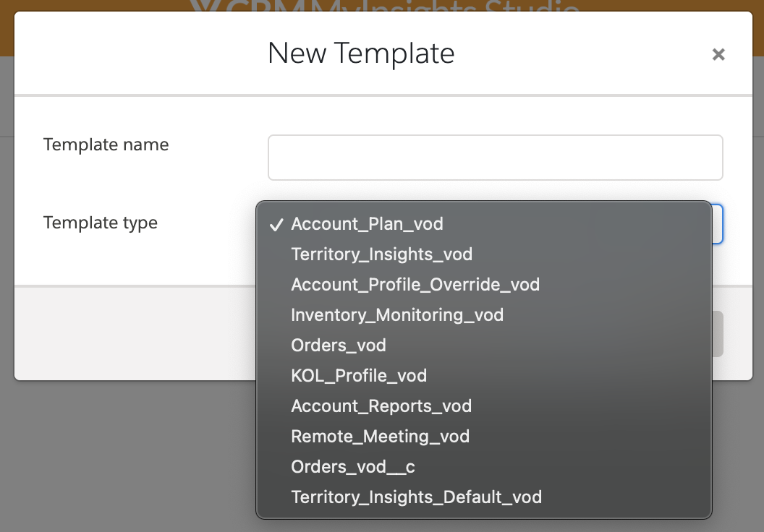Click the dimmed backdrop below the dialog
Image resolution: width=764 pixels, height=532 pixels.
130,455
